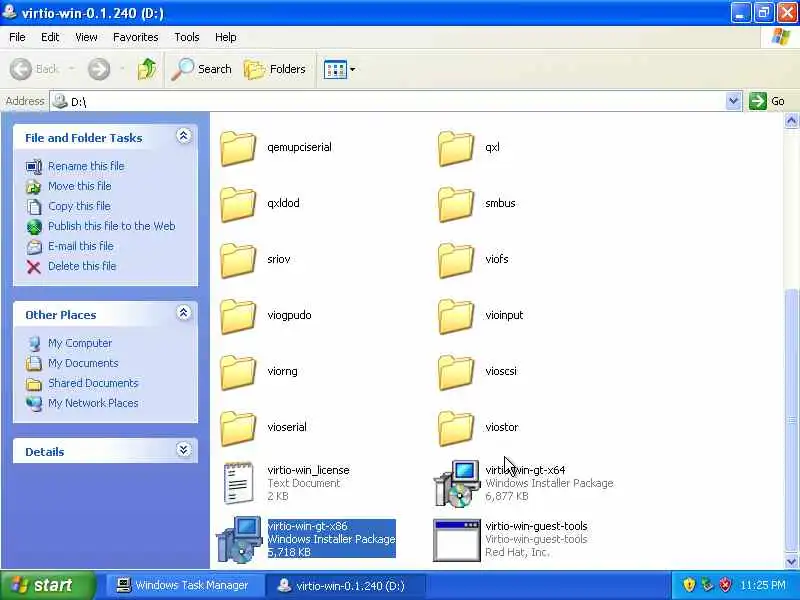The width and height of the screenshot is (800, 600).
Task: Open the Help menu
Action: 226,37
